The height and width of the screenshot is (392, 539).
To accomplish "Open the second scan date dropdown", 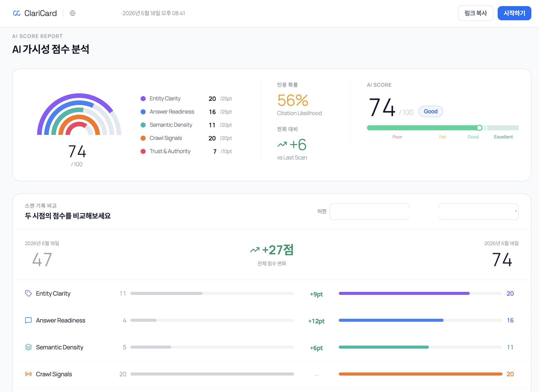I will tap(478, 211).
